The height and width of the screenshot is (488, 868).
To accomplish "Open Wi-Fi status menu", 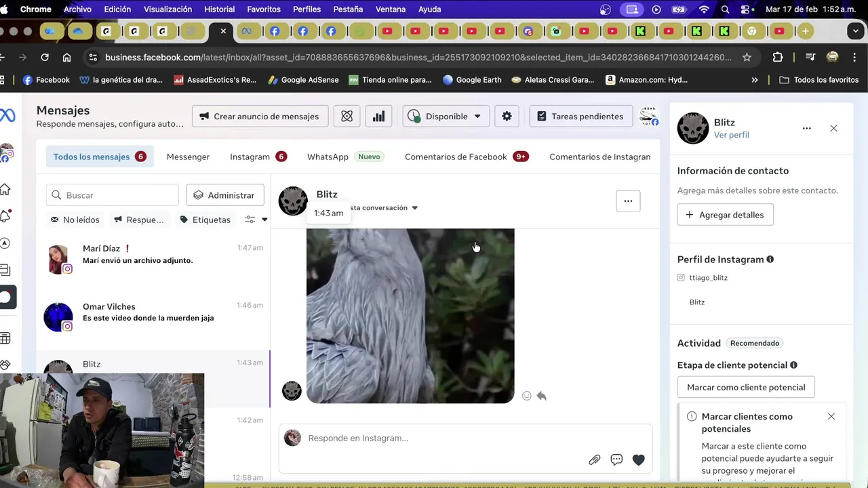I will coord(704,9).
